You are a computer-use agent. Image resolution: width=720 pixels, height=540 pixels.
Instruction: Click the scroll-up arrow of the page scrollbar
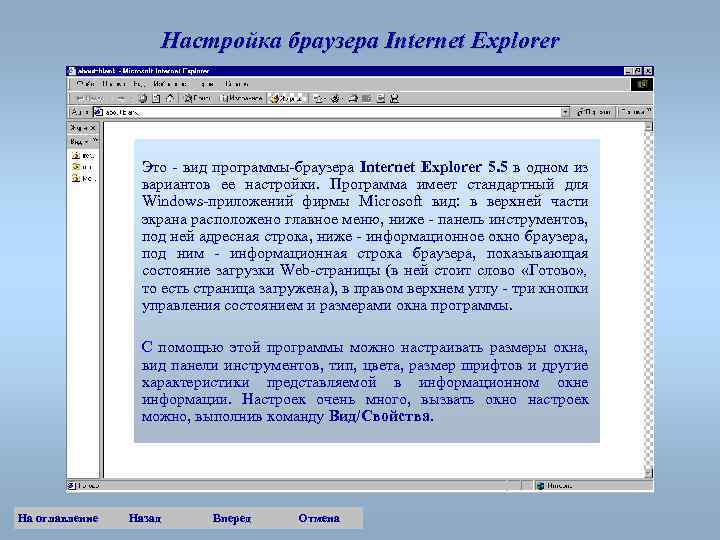[648, 127]
